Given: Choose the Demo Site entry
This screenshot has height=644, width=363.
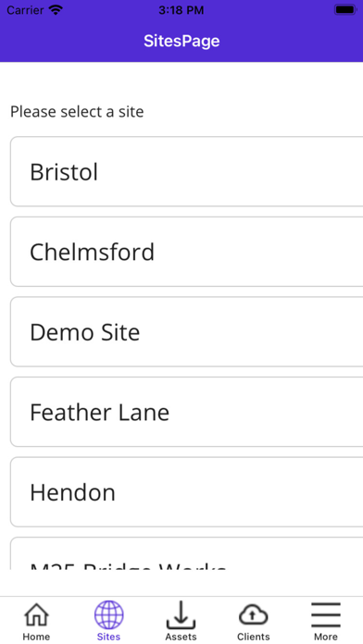Looking at the screenshot, I should click(x=187, y=331).
